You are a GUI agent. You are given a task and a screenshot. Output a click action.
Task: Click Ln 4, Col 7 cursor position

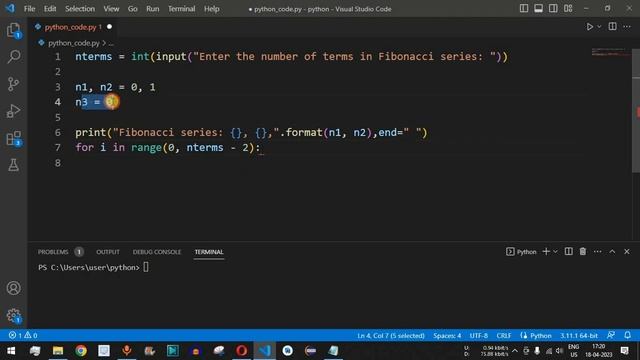click(x=391, y=336)
